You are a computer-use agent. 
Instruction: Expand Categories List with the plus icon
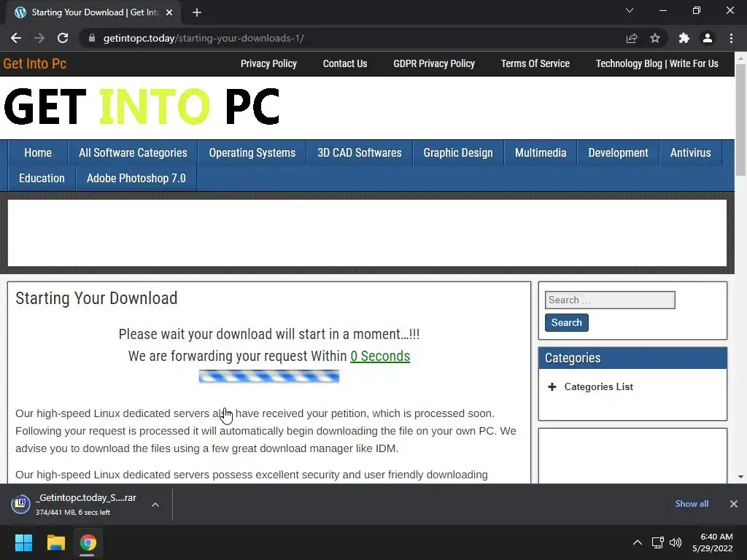(x=552, y=386)
